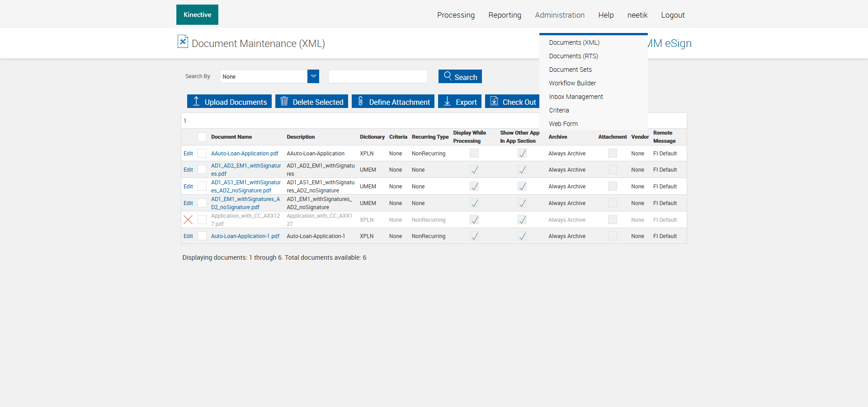This screenshot has width=868, height=407.
Task: Click the paperclip icon on Define Attachment
Action: [360, 101]
